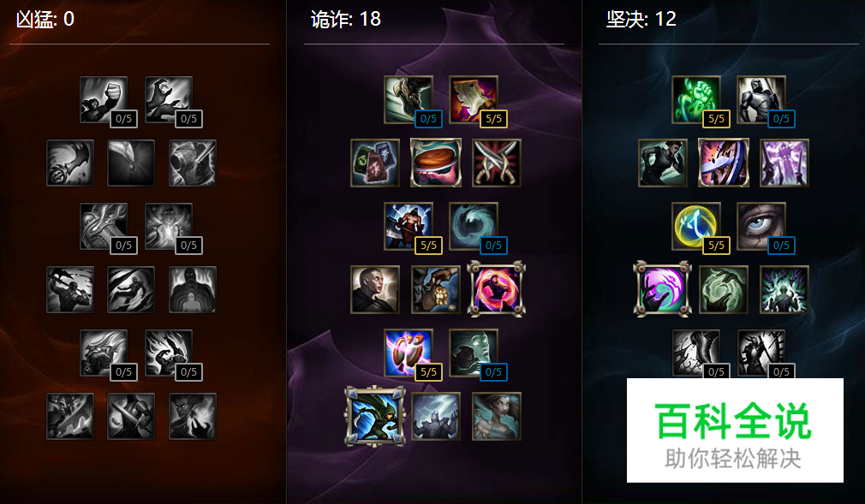865x504 pixels.
Task: Select the rune stones Runic Affinity mastery
Action: pos(375,163)
